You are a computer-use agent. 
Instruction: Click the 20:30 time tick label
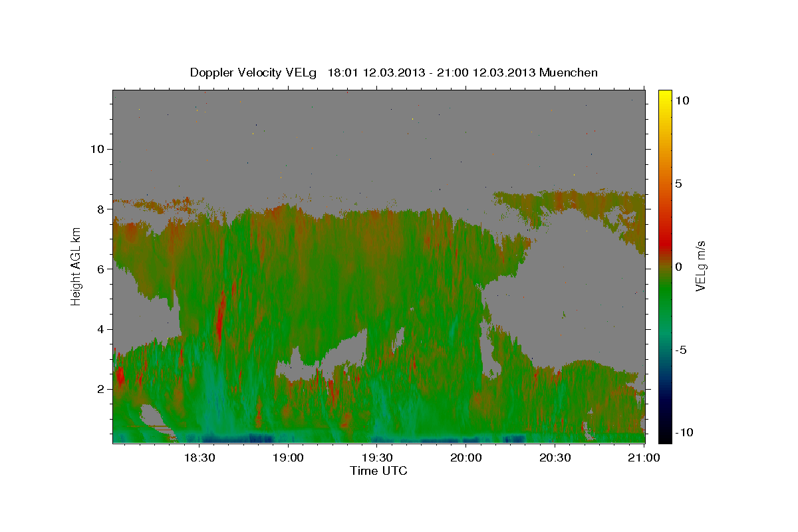pos(554,458)
